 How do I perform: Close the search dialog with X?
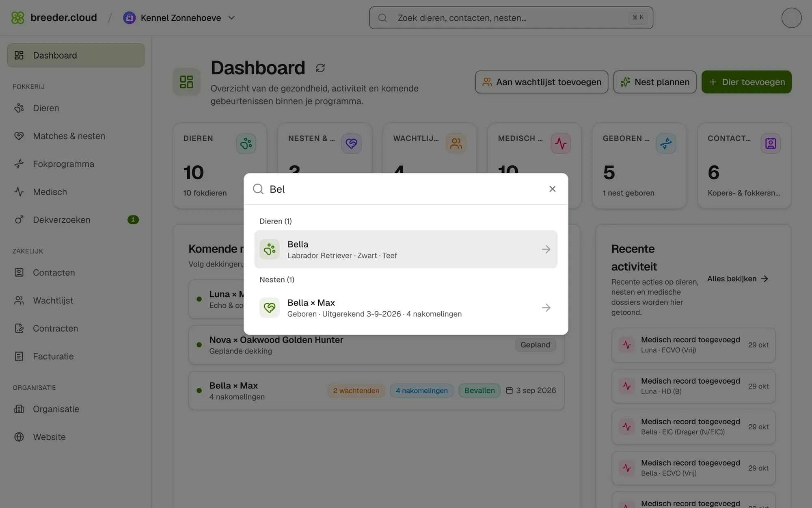click(553, 189)
